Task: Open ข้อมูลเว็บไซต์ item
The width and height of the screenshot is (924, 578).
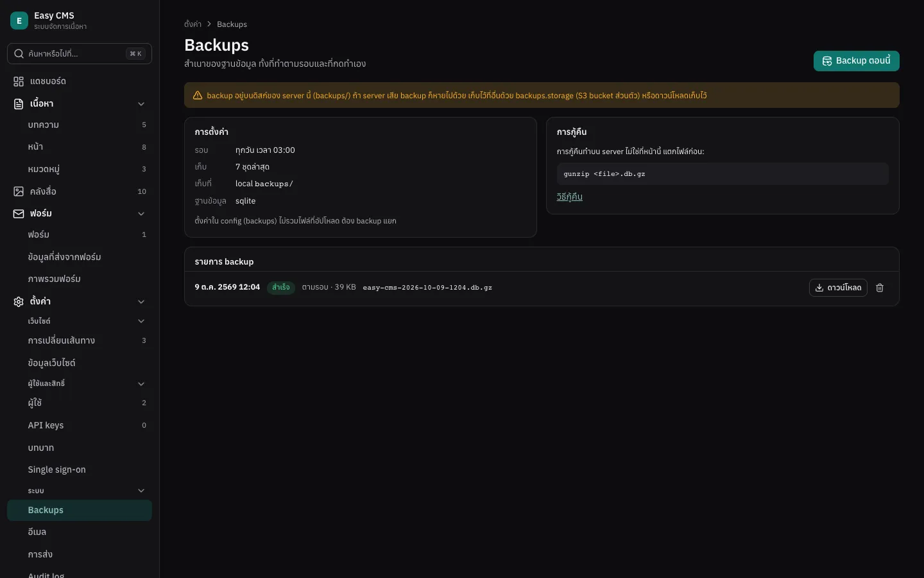Action: (80, 363)
